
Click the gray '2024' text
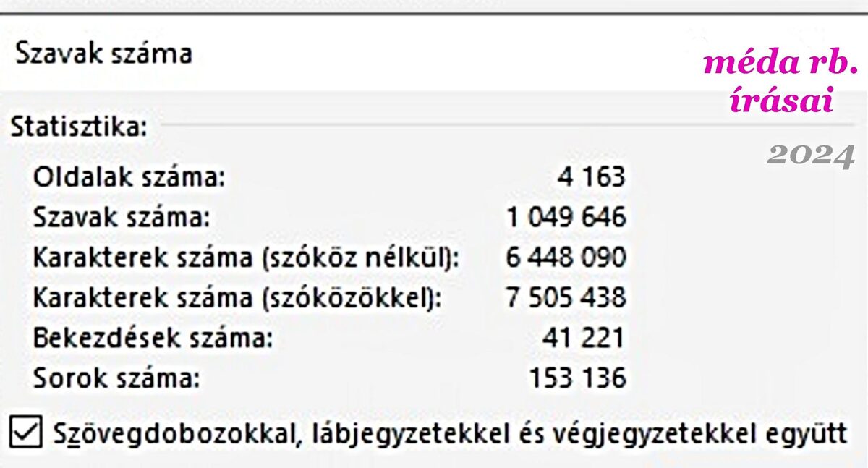point(811,155)
